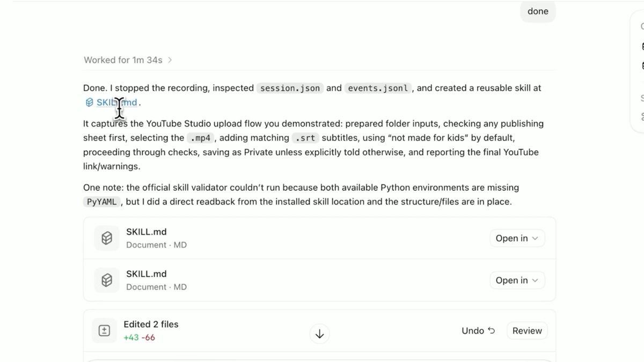Expand the first SKILL.md Open in dropdown
The height and width of the screenshot is (362, 644).
tap(517, 238)
